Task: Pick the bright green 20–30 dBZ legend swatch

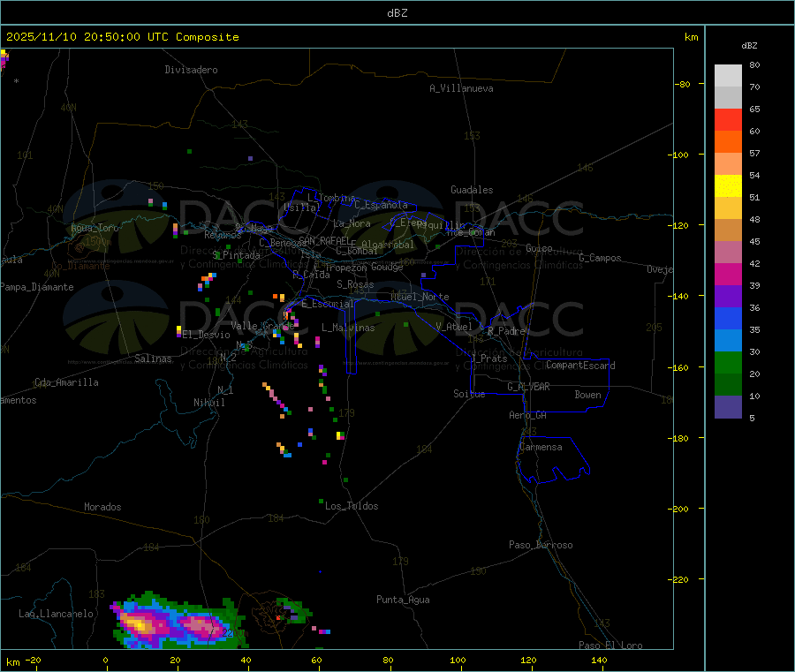Action: [x=728, y=362]
